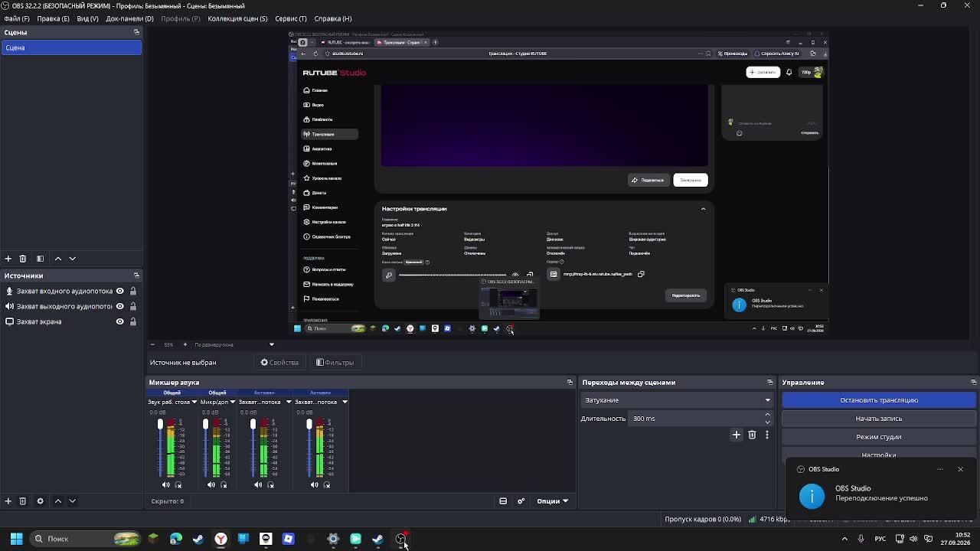Remove the scene transition with trash icon
Viewport: 980px width, 551px height.
point(752,435)
